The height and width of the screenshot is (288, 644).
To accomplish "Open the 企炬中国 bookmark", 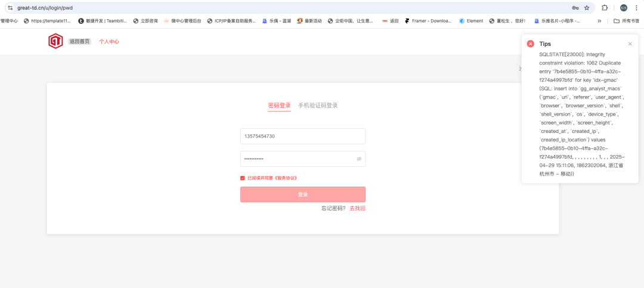I will pyautogui.click(x=351, y=20).
